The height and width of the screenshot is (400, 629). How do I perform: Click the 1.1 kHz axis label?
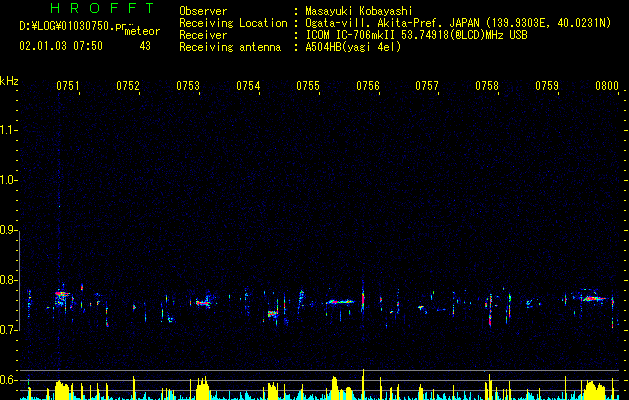(9, 130)
